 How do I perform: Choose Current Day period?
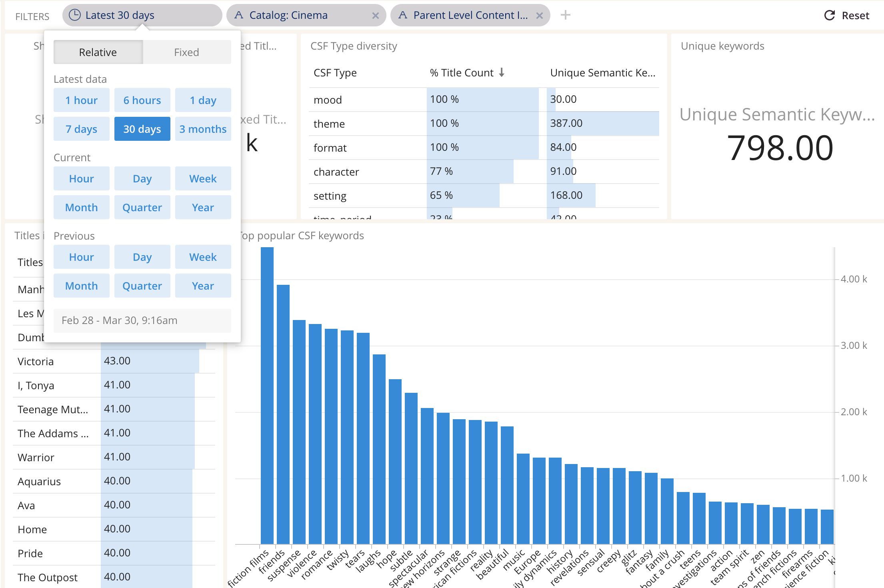click(142, 178)
